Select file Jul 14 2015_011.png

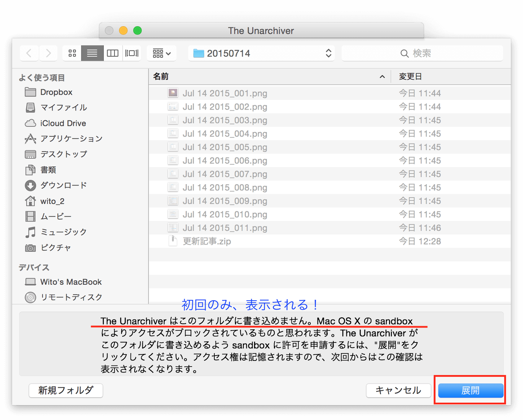(330, 228)
